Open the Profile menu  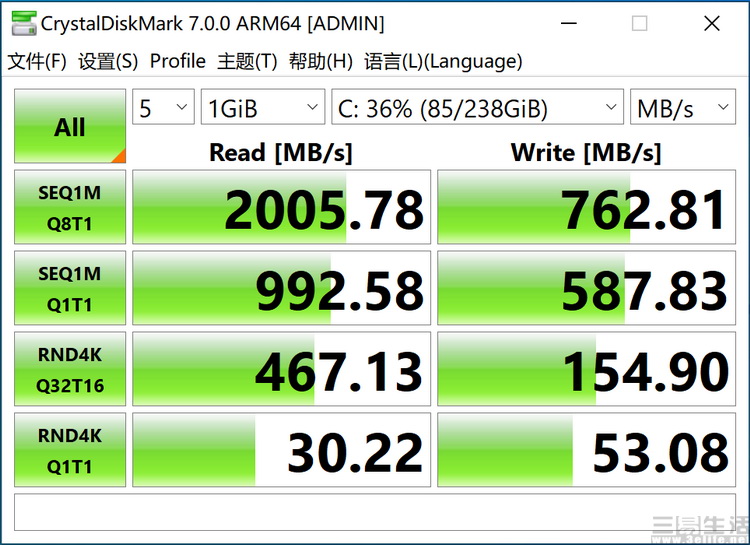[177, 61]
